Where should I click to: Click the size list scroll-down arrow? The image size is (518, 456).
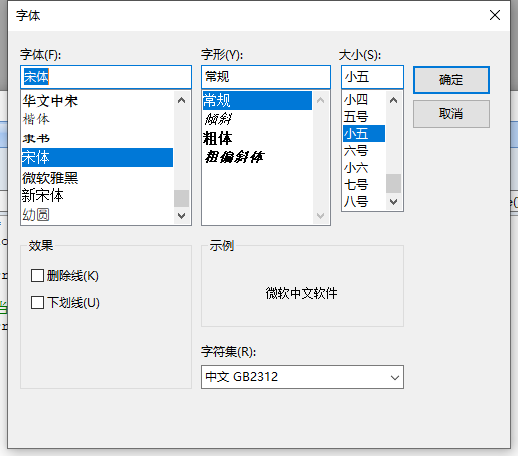click(393, 202)
